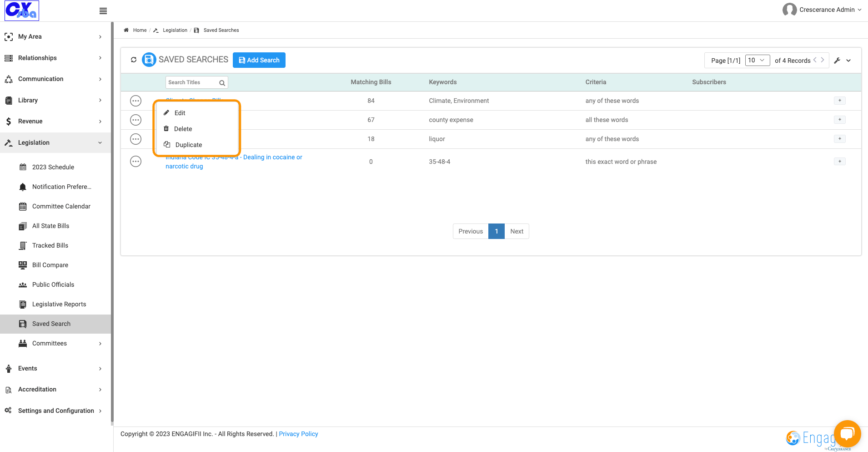868x452 pixels.
Task: Click the Keywords column header
Action: [x=442, y=82]
